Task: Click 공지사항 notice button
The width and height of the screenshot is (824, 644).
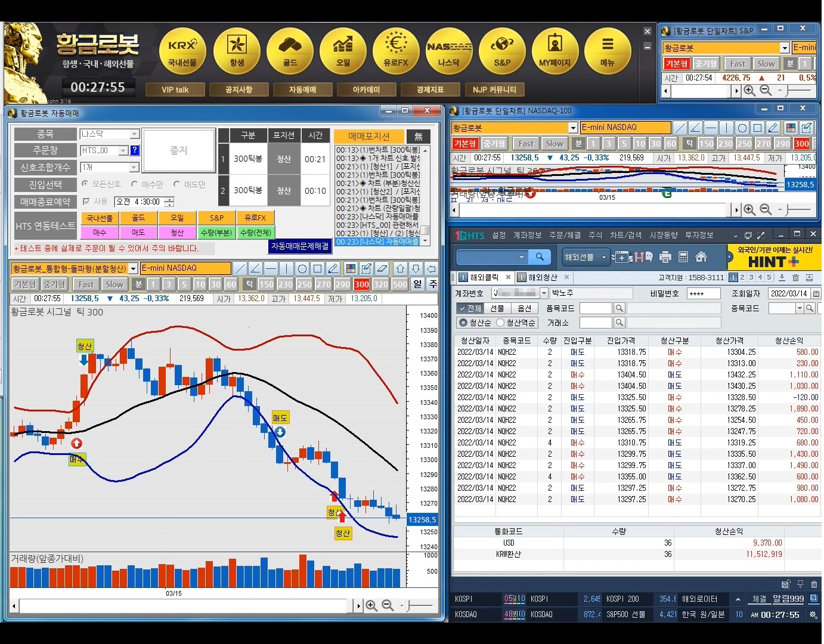Action: point(238,90)
